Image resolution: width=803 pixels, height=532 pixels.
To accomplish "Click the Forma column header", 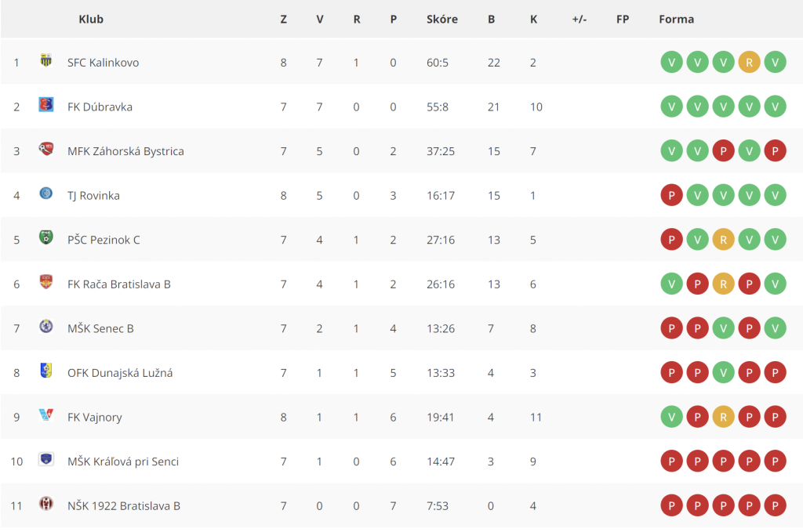I will pyautogui.click(x=676, y=20).
